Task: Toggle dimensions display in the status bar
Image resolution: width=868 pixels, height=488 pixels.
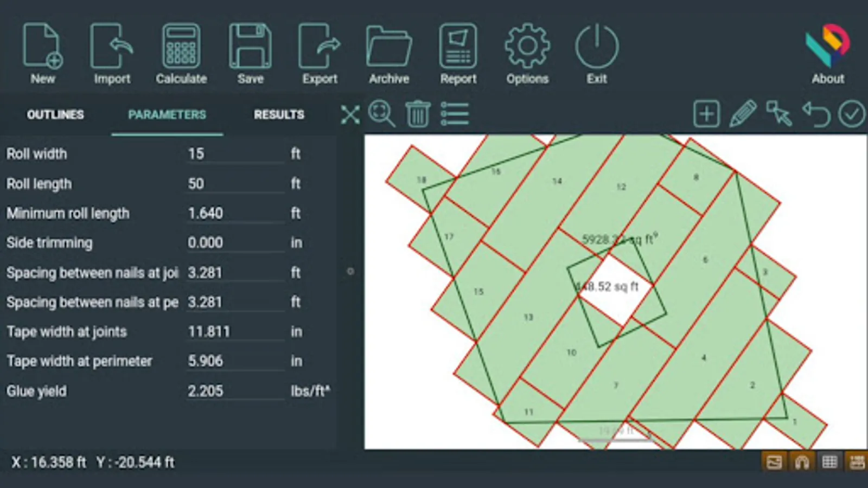Action: tap(857, 462)
